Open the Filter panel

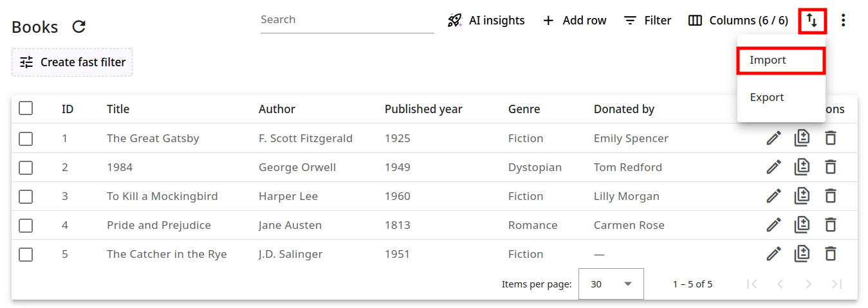tap(647, 21)
